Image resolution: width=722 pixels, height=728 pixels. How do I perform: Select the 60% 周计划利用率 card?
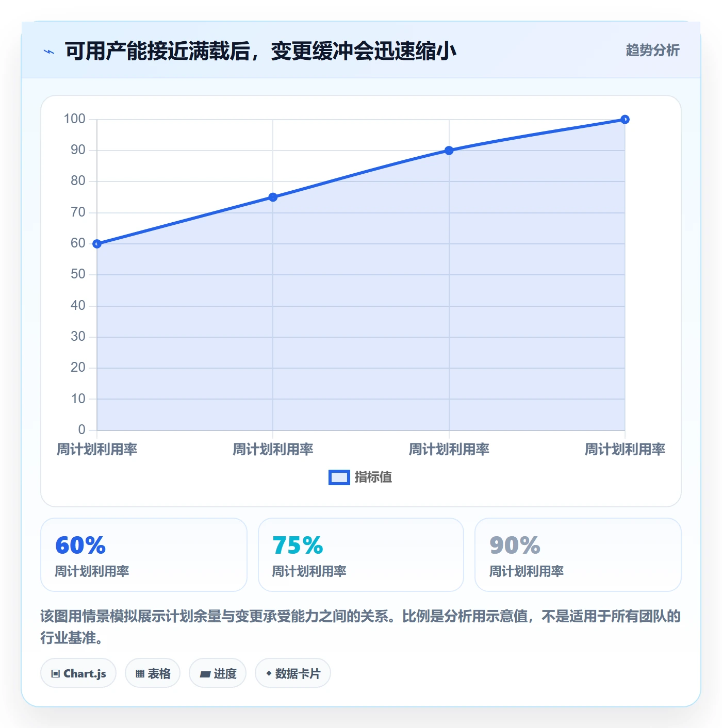144,555
